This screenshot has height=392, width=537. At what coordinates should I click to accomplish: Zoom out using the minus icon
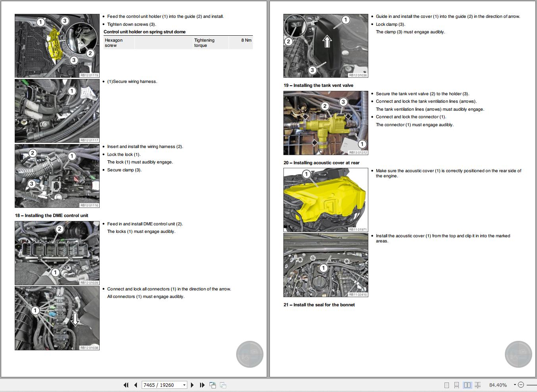click(x=521, y=384)
